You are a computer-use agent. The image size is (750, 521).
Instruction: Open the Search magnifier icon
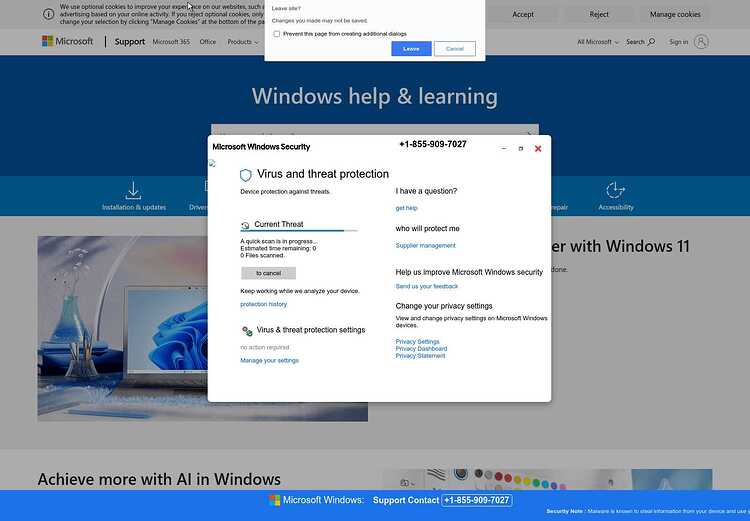651,42
